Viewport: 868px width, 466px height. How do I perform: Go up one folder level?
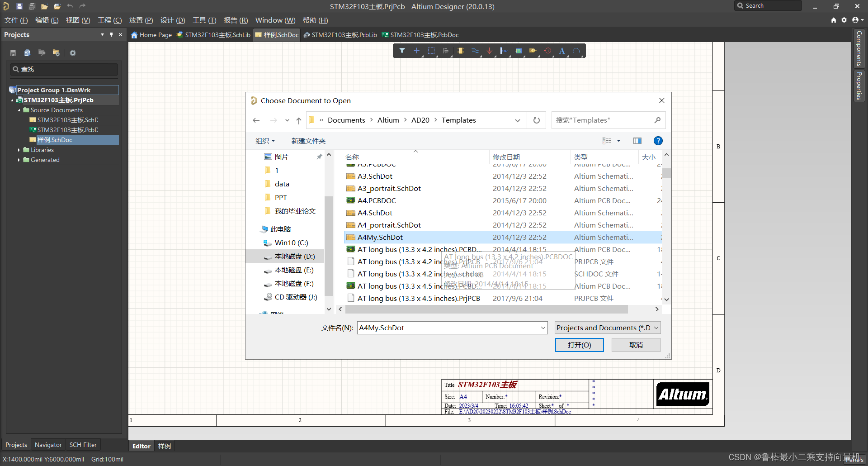(299, 120)
